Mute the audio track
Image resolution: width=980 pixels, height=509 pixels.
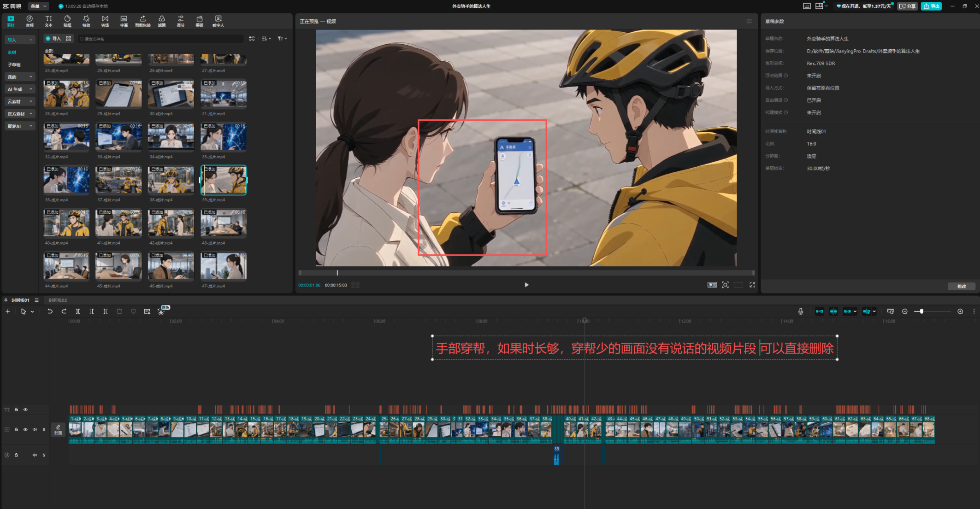(35, 455)
